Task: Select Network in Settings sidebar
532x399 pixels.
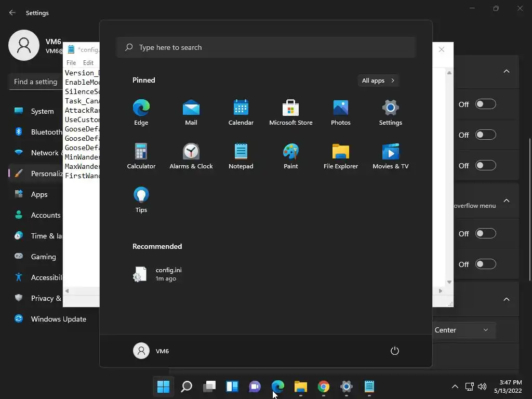Action: (36, 153)
